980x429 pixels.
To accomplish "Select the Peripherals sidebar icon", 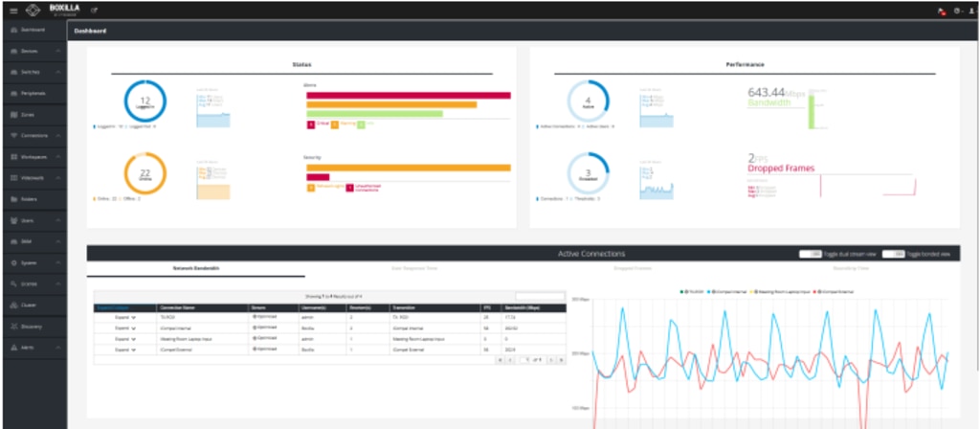I will [13, 93].
